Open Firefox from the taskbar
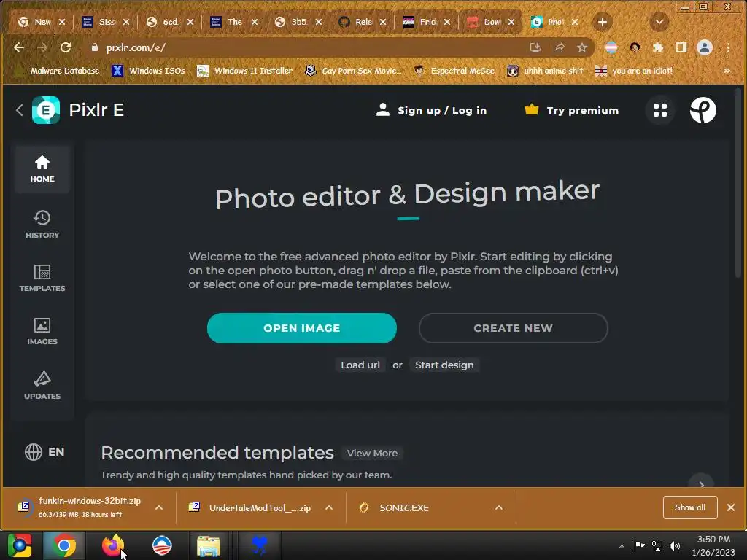Image resolution: width=747 pixels, height=560 pixels. (x=113, y=545)
